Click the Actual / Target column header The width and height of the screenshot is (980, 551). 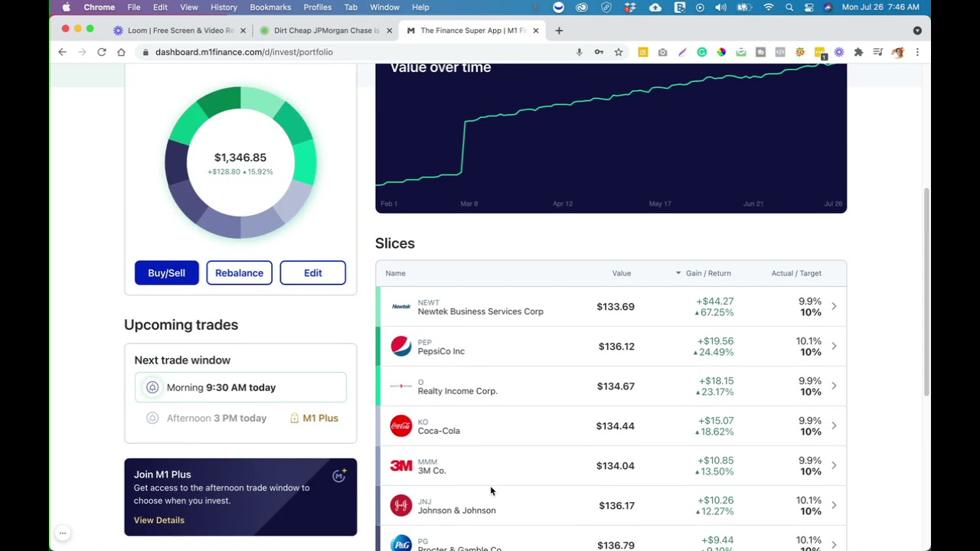click(796, 273)
